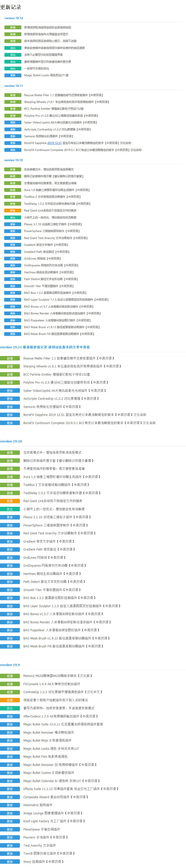Click row '彻底修复个别用户加载插件找不到入点的情况'

[56, 700]
